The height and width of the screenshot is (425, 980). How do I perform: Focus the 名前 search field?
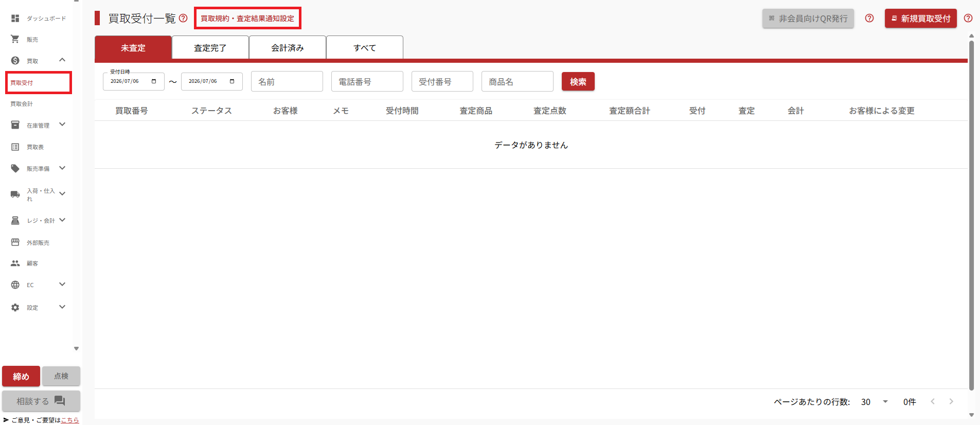click(287, 81)
